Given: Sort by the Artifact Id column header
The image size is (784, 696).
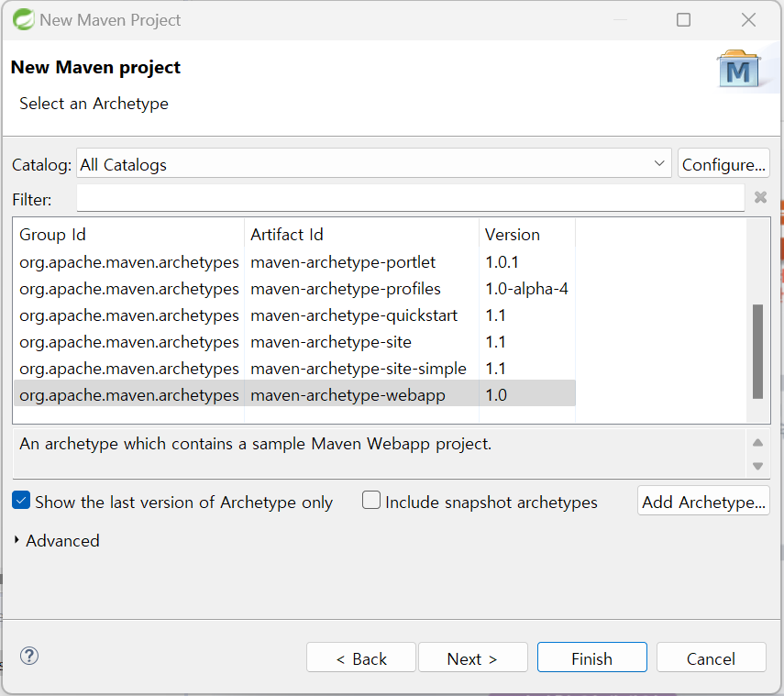Looking at the screenshot, I should 361,235.
